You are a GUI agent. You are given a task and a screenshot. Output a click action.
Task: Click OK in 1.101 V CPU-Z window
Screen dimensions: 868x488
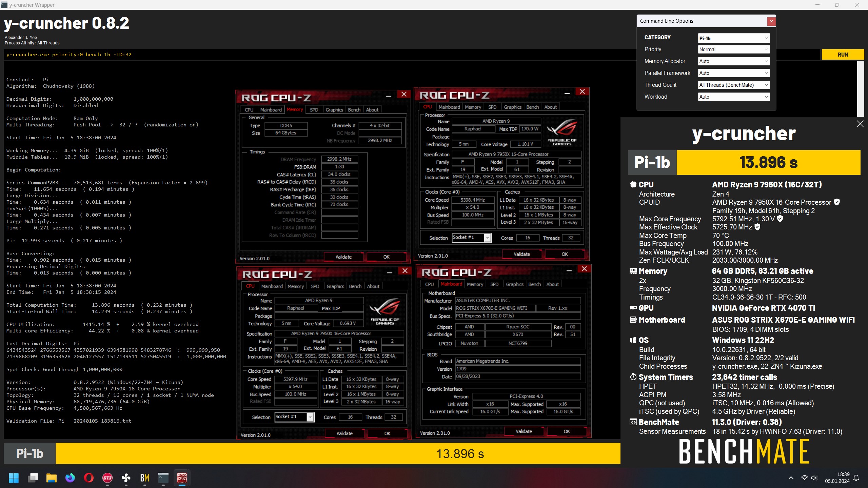[565, 254]
